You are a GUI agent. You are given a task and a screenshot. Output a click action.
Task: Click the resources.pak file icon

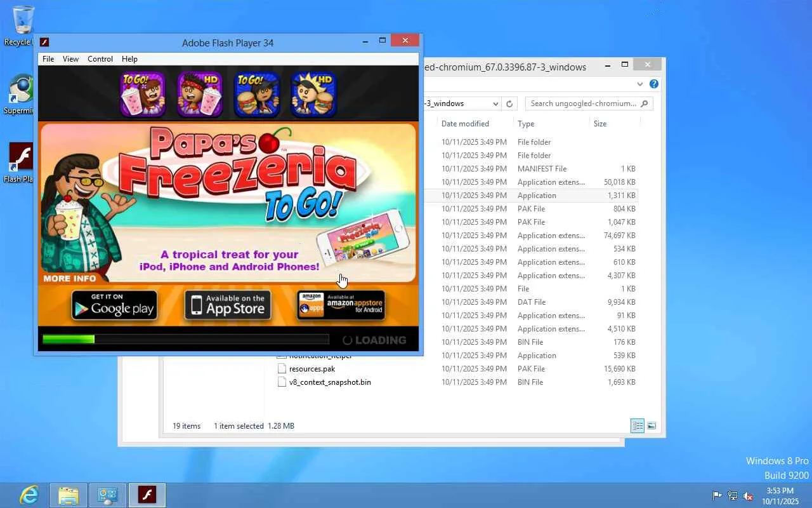point(282,369)
